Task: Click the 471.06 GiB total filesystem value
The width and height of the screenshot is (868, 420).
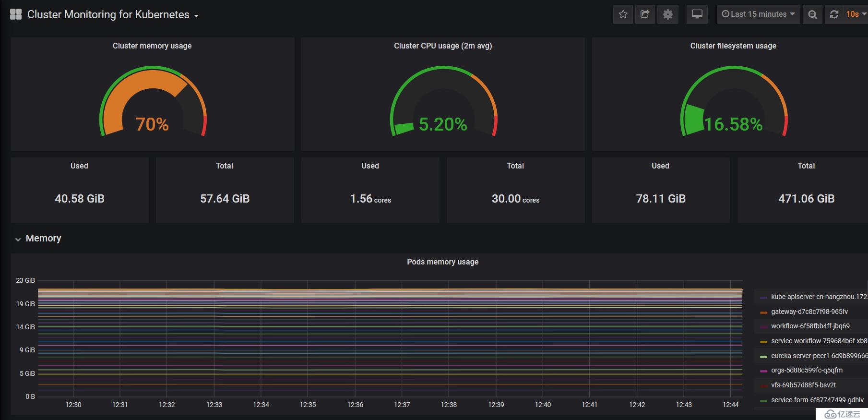Action: 806,199
